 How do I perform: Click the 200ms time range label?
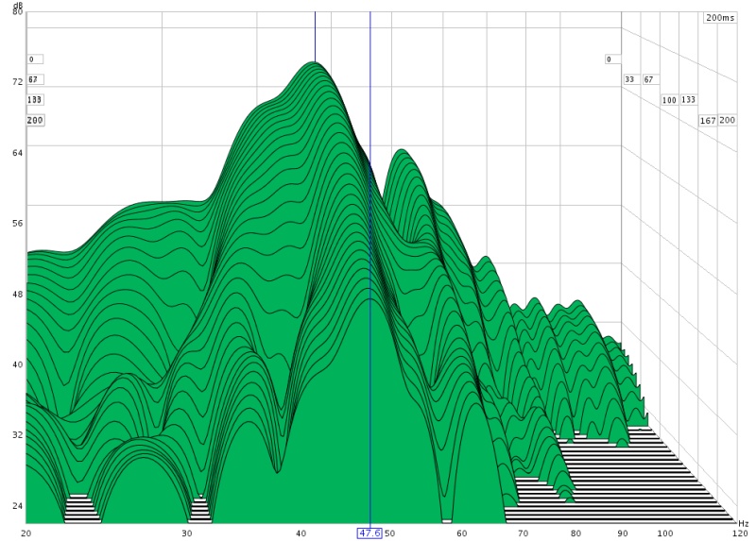click(x=720, y=18)
